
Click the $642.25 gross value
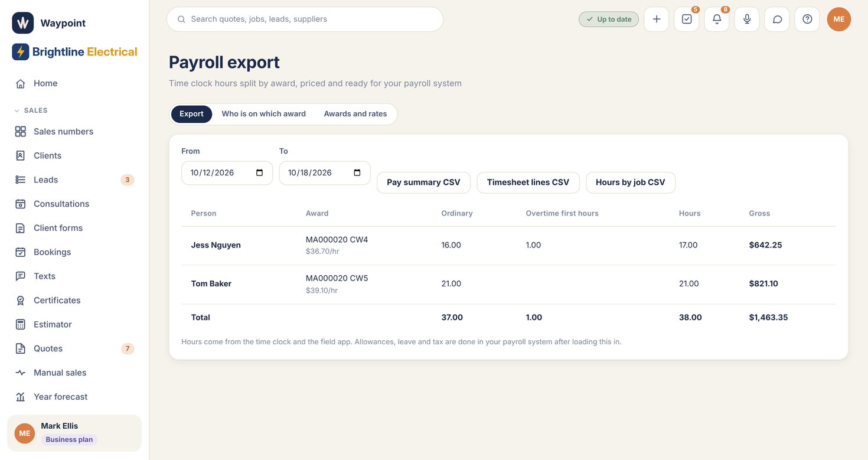tap(766, 245)
